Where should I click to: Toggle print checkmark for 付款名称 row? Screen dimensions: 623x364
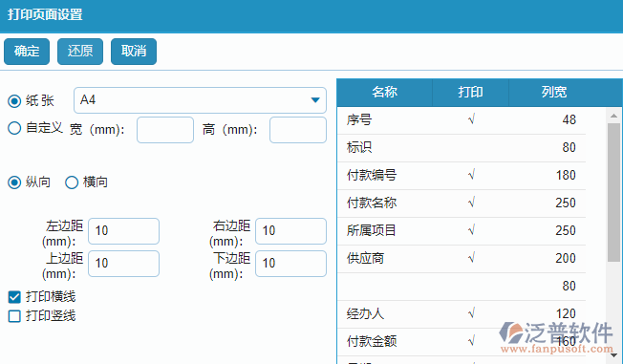point(471,203)
